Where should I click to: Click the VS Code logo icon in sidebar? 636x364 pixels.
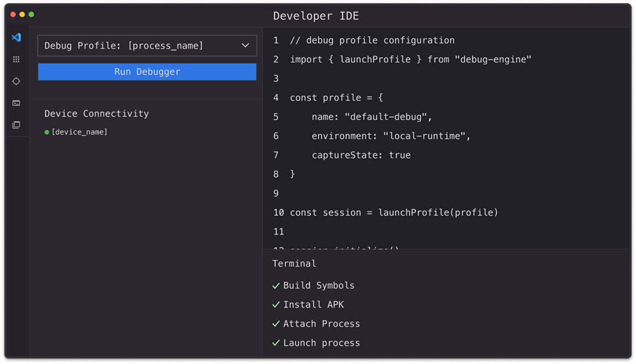point(16,38)
